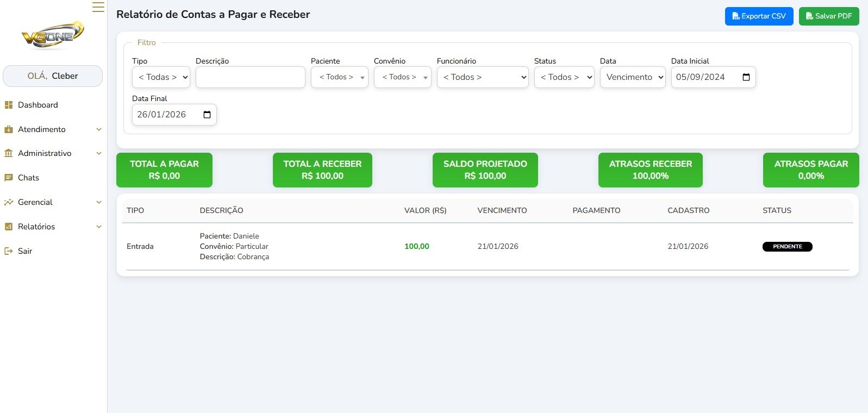Click the Chats message icon
868x413 pixels.
pos(9,178)
